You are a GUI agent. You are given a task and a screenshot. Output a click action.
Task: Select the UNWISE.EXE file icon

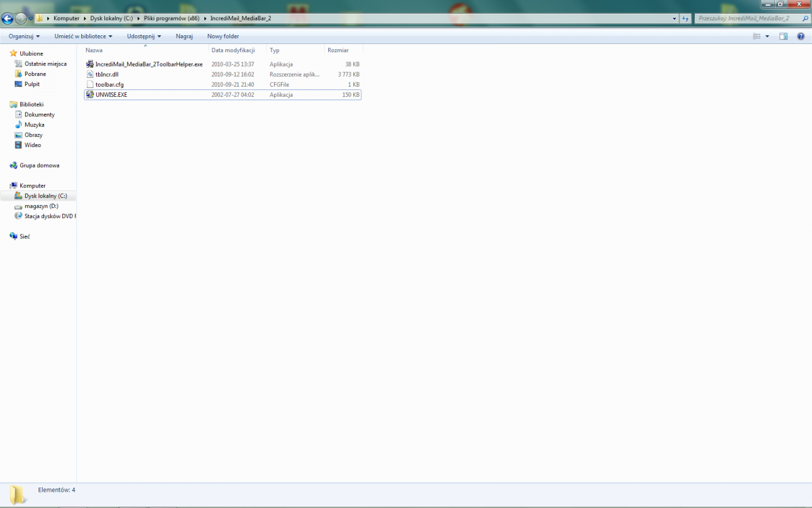pos(90,95)
